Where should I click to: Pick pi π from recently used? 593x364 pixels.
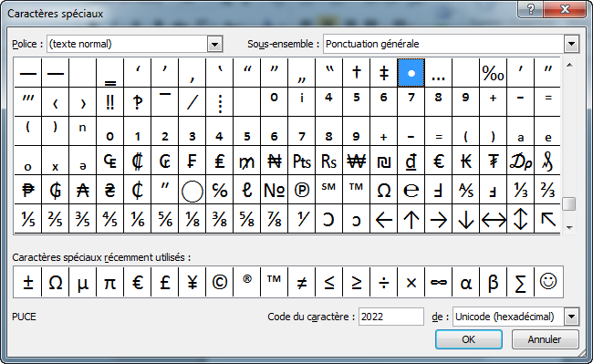coord(110,282)
